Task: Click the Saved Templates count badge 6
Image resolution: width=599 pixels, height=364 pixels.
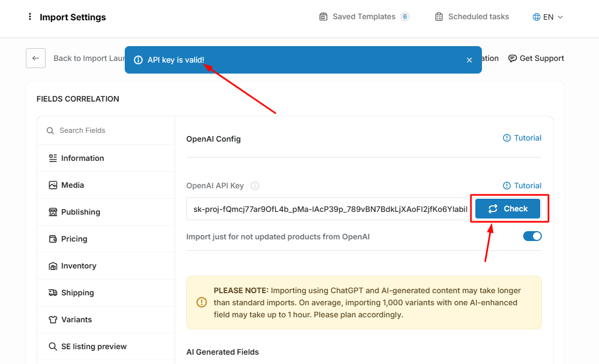Action: 405,17
